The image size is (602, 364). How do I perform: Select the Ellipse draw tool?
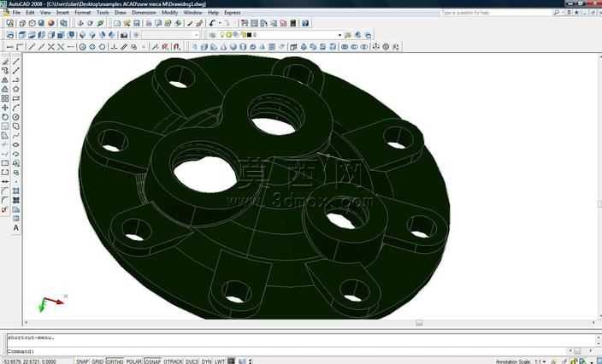tap(15, 144)
